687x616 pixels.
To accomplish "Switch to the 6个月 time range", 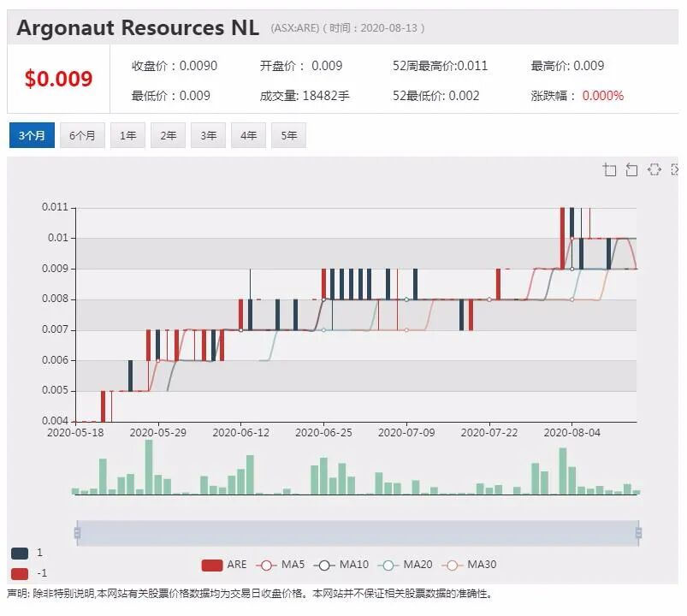I will click(x=82, y=135).
